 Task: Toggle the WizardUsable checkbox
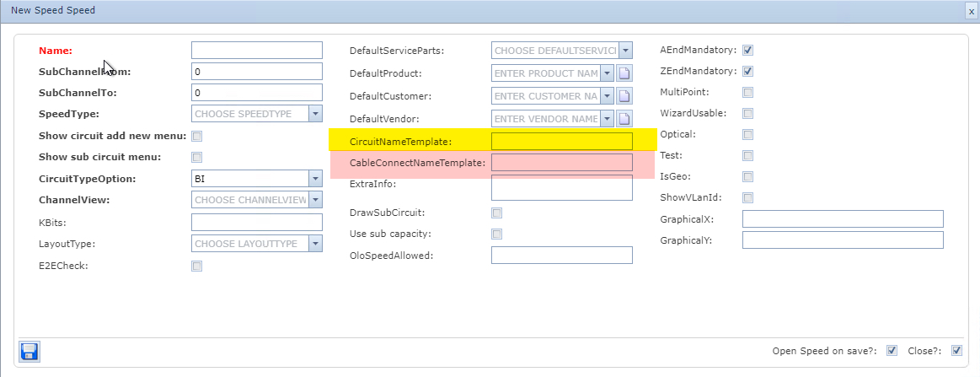click(x=747, y=114)
